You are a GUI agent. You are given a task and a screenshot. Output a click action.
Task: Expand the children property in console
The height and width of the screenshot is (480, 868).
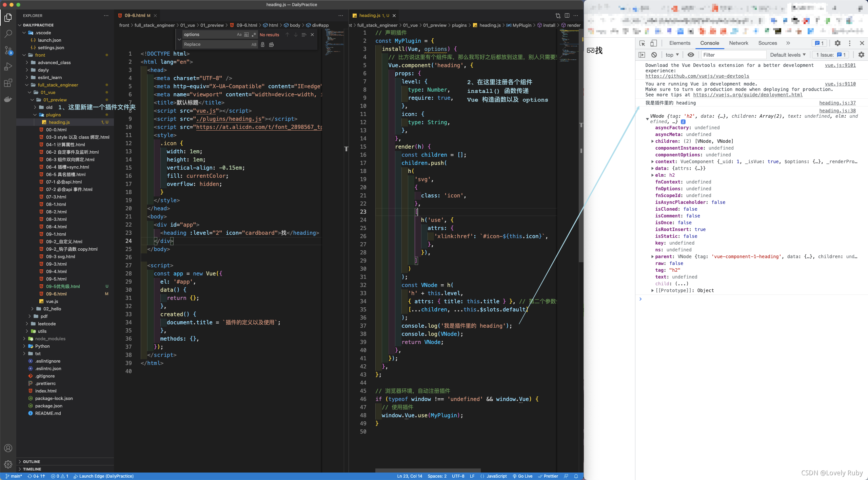click(652, 141)
